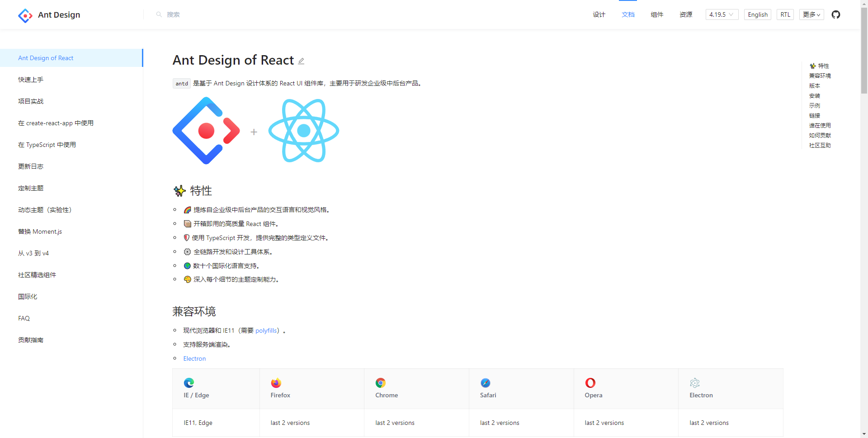Click the Firefox column header text
This screenshot has height=438, width=868.
pyautogui.click(x=280, y=395)
